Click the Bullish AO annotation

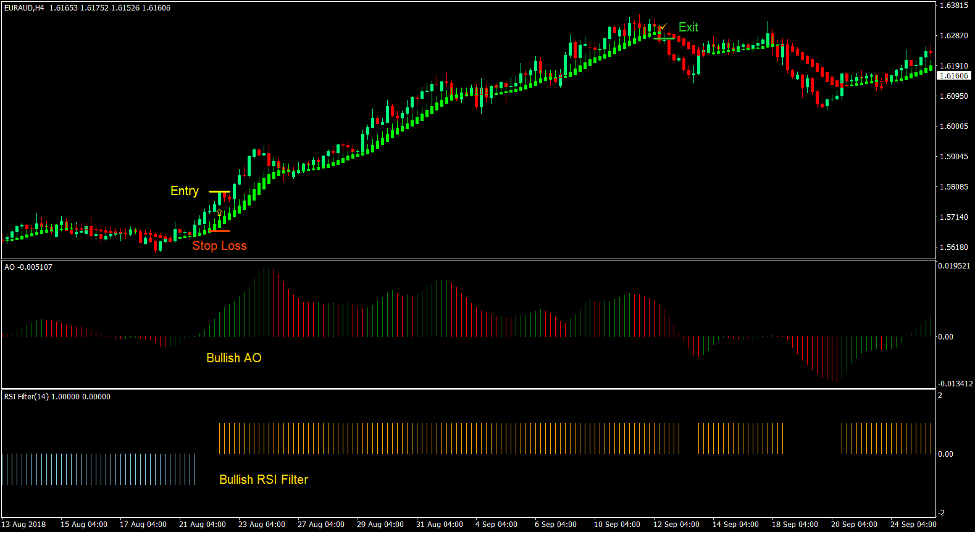(x=234, y=357)
